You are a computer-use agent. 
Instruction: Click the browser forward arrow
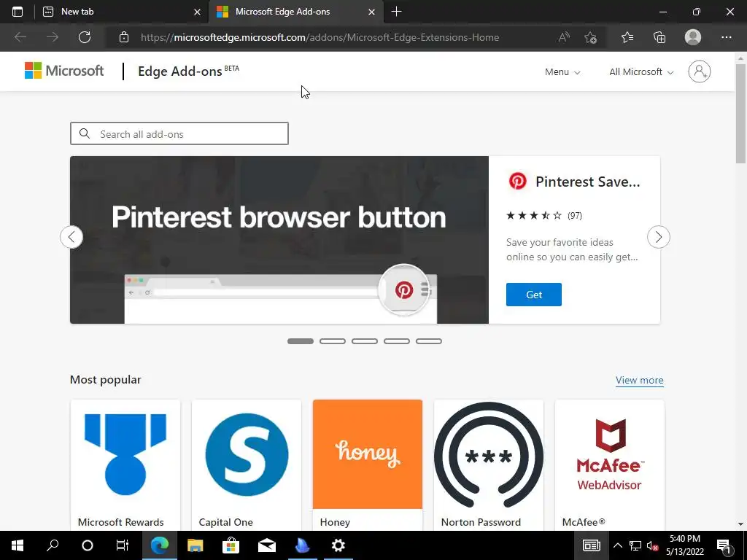53,37
